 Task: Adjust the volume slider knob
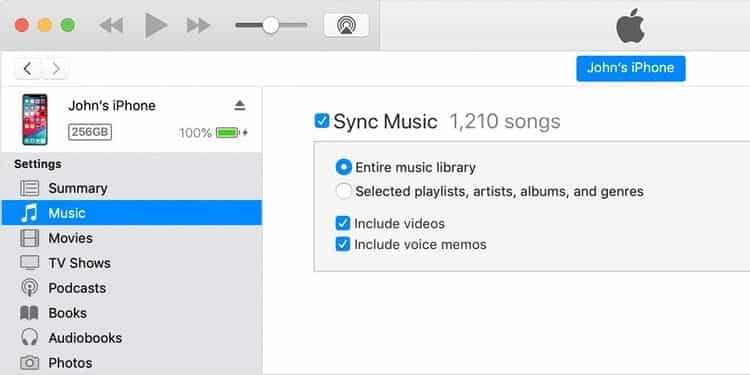click(x=271, y=25)
